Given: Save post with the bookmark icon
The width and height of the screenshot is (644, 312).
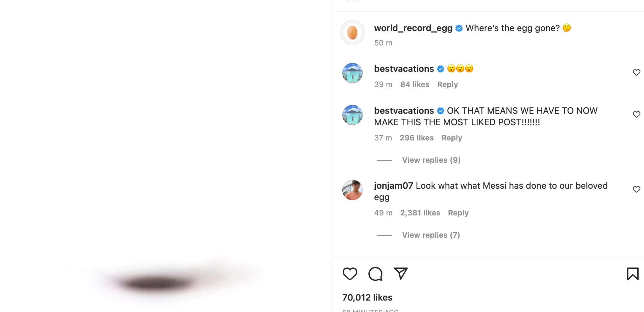Looking at the screenshot, I should [x=633, y=274].
